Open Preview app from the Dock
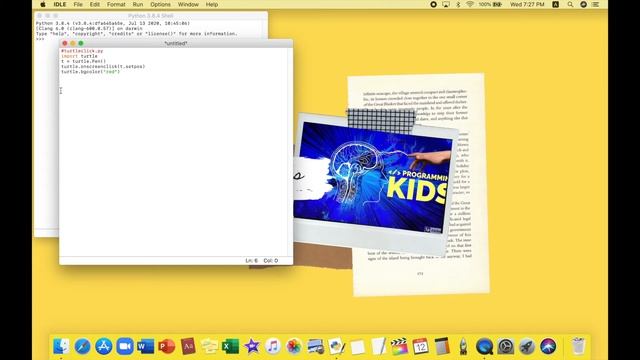The image size is (640, 360). point(315,347)
